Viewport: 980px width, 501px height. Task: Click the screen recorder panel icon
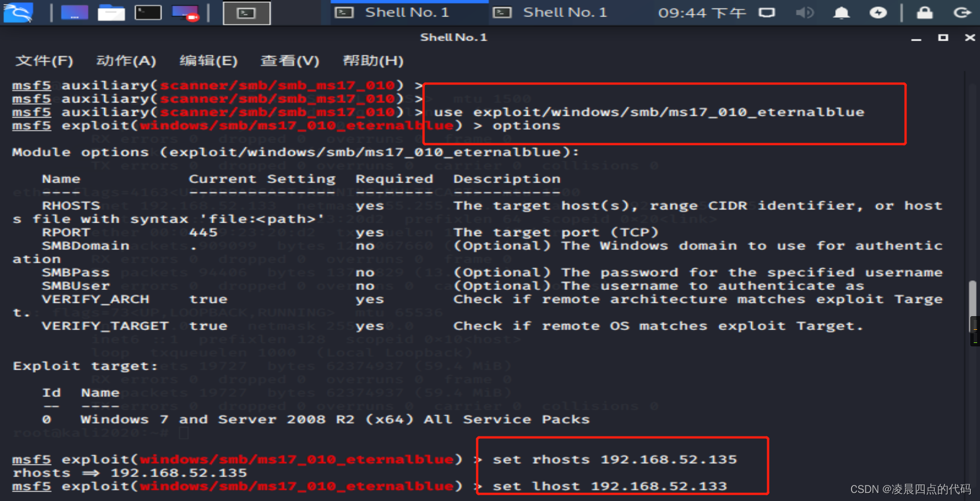185,13
